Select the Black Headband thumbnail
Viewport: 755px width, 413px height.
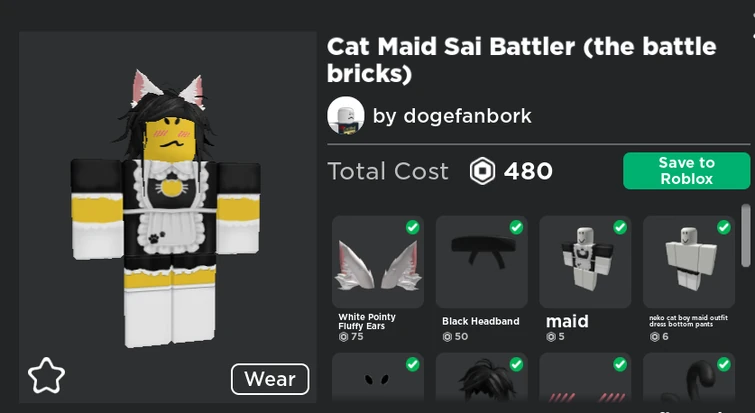[482, 262]
